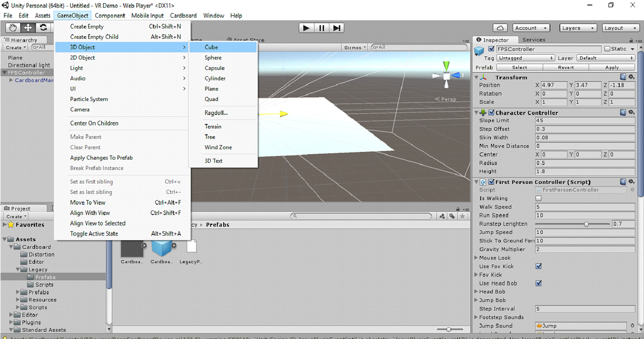Click the Prefab Apply button

(x=612, y=67)
